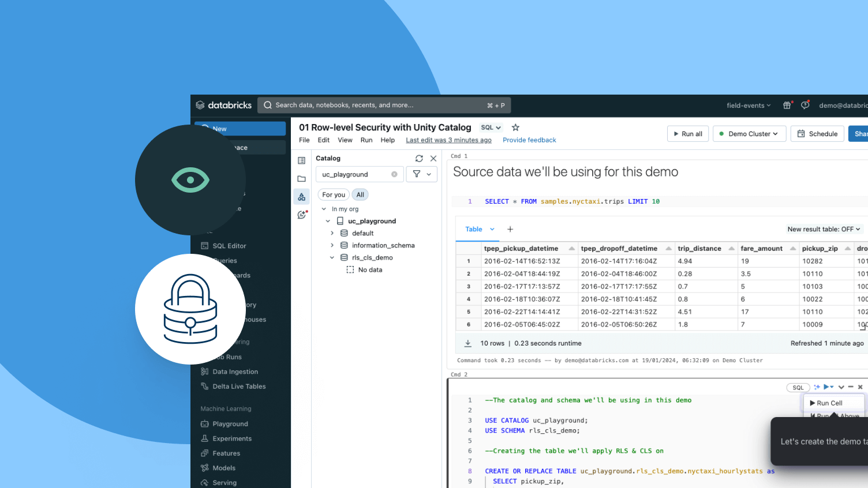Choose Run Cell from the menu

tap(829, 403)
